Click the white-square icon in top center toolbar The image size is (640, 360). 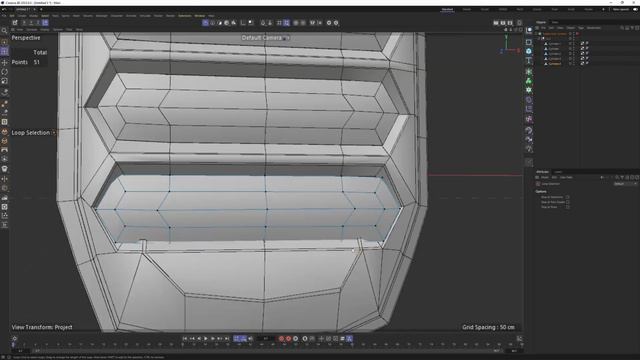click(251, 23)
